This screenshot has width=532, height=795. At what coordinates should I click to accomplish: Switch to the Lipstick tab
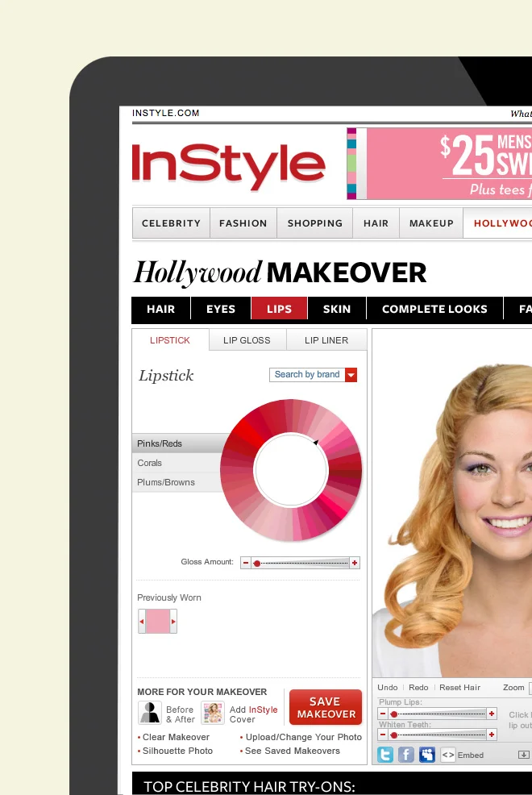pyautogui.click(x=170, y=340)
